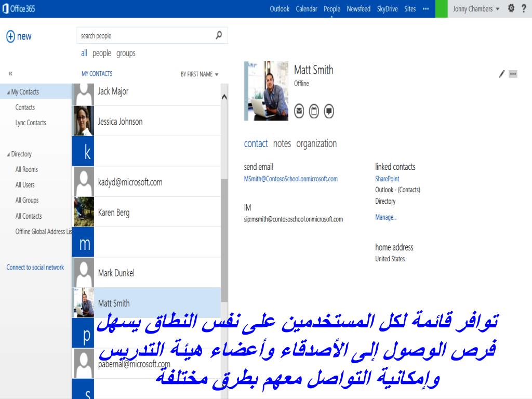Screen dimensions: 532x399
Task: Edit Matt Smith contact with pencil icon
Action: pyautogui.click(x=502, y=74)
